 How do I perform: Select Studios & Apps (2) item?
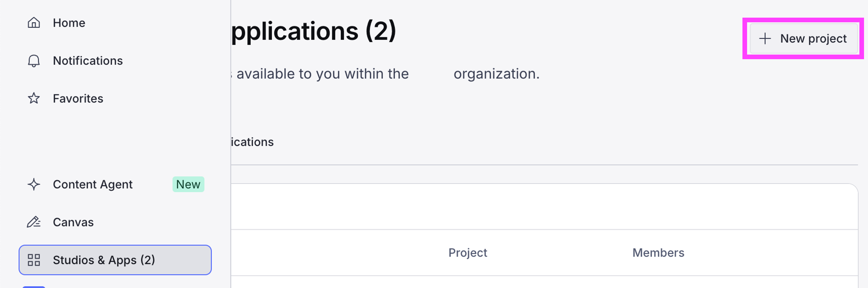coord(115,260)
